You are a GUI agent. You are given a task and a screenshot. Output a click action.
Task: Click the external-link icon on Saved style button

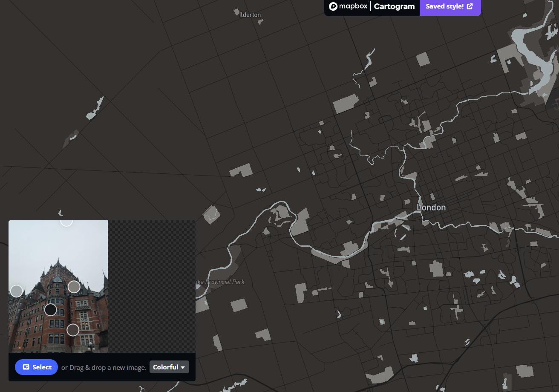[470, 6]
